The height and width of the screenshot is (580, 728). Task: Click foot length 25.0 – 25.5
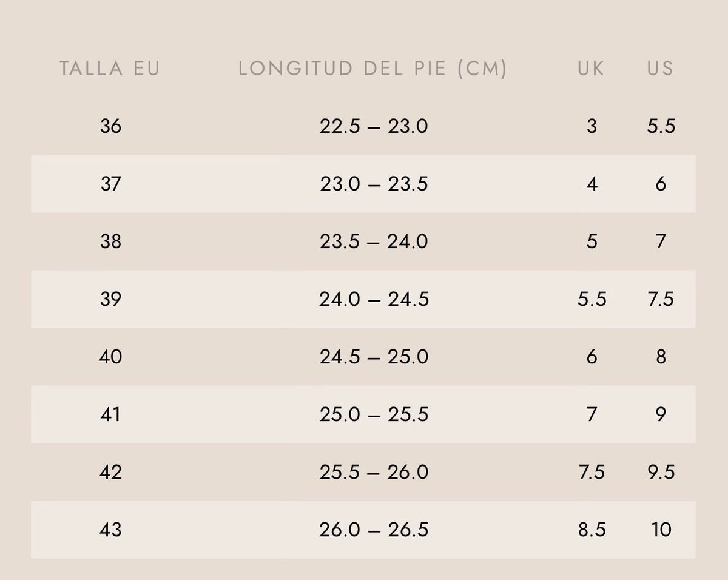374,414
